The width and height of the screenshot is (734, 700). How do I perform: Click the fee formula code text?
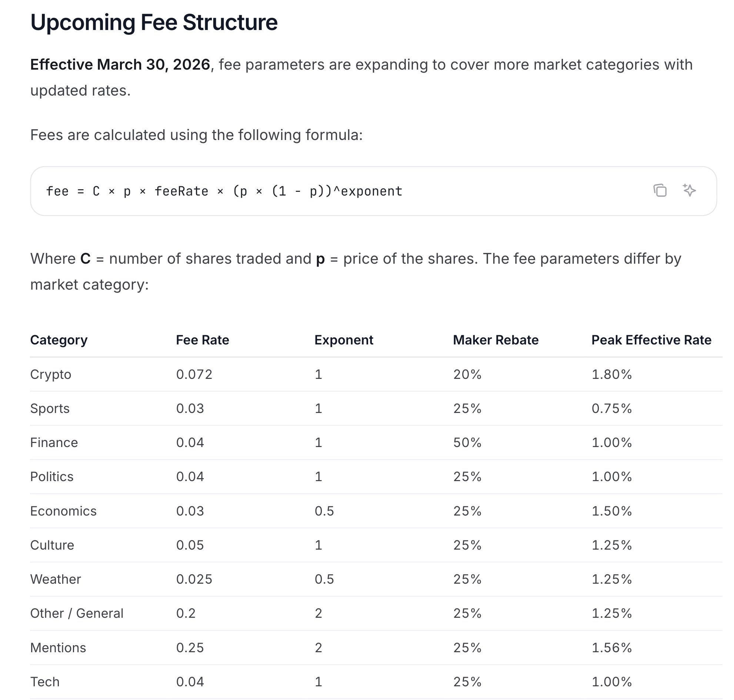click(x=224, y=191)
